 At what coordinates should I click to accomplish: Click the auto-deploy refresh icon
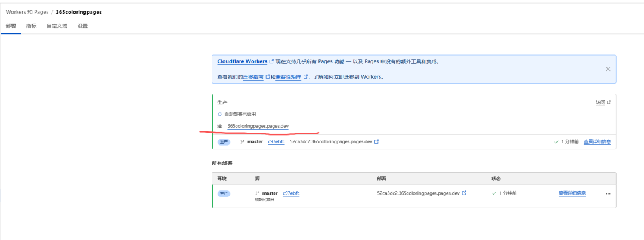tap(219, 114)
